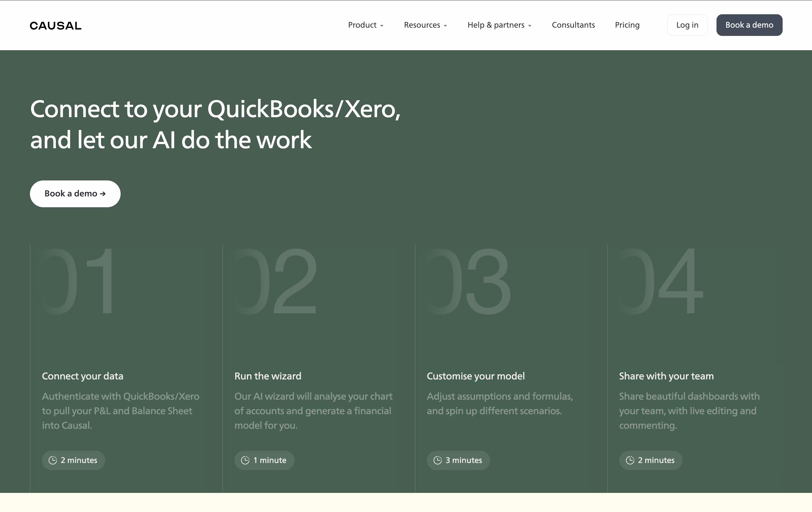This screenshot has width=812, height=512.
Task: Select the "Customise your model" heading
Action: coord(476,376)
